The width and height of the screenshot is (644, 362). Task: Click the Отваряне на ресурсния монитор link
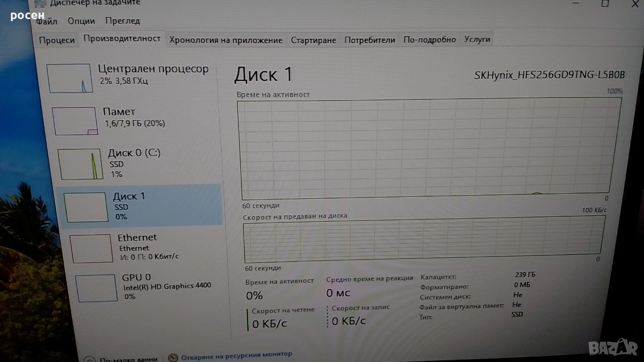[236, 354]
